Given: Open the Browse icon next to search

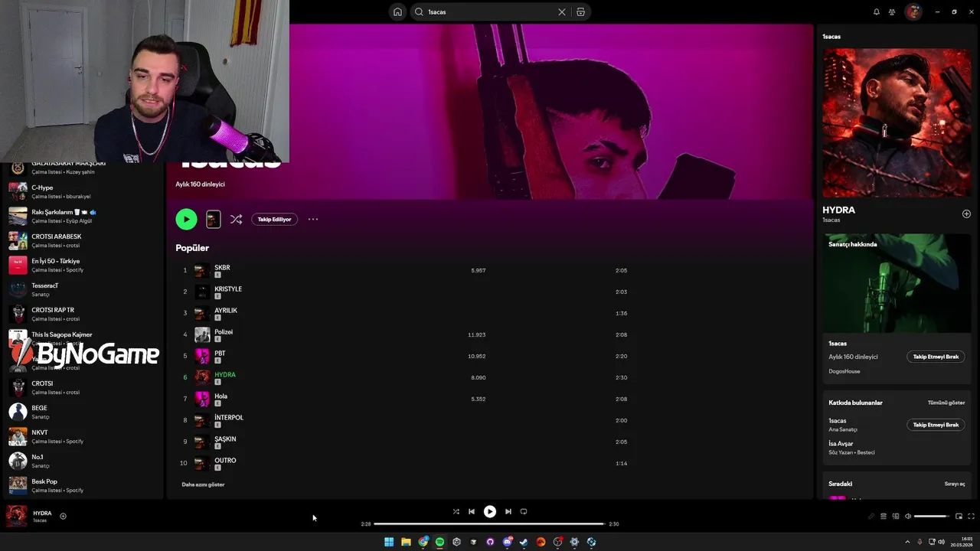Looking at the screenshot, I should point(580,11).
